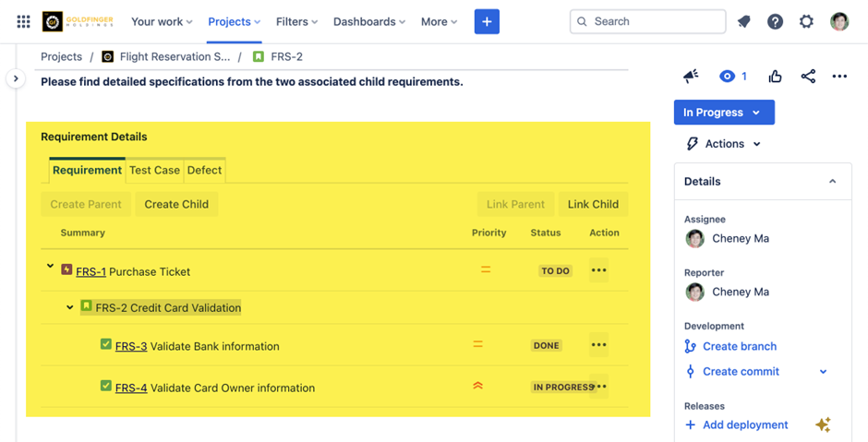Open the help question mark icon
The width and height of the screenshot is (868, 442).
[776, 21]
